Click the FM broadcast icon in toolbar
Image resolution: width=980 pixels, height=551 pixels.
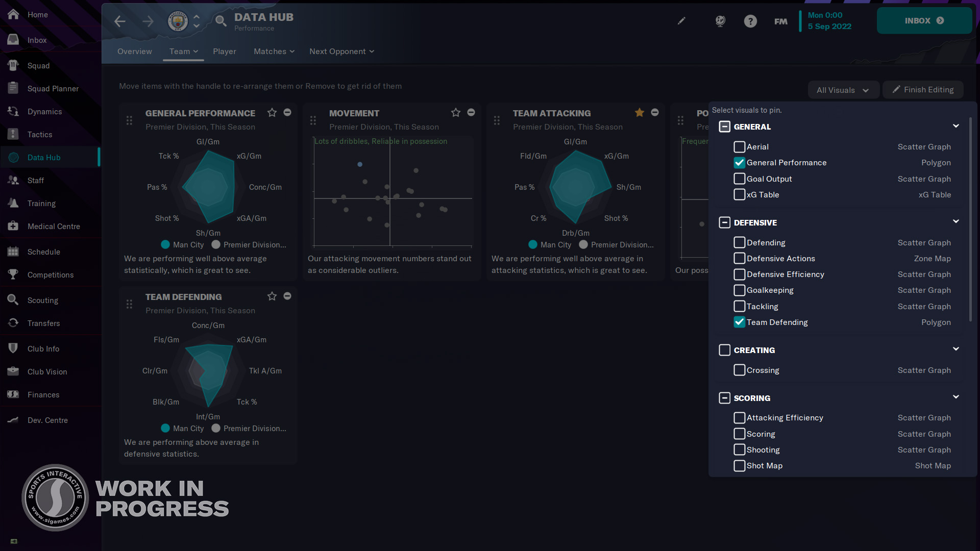pyautogui.click(x=780, y=21)
